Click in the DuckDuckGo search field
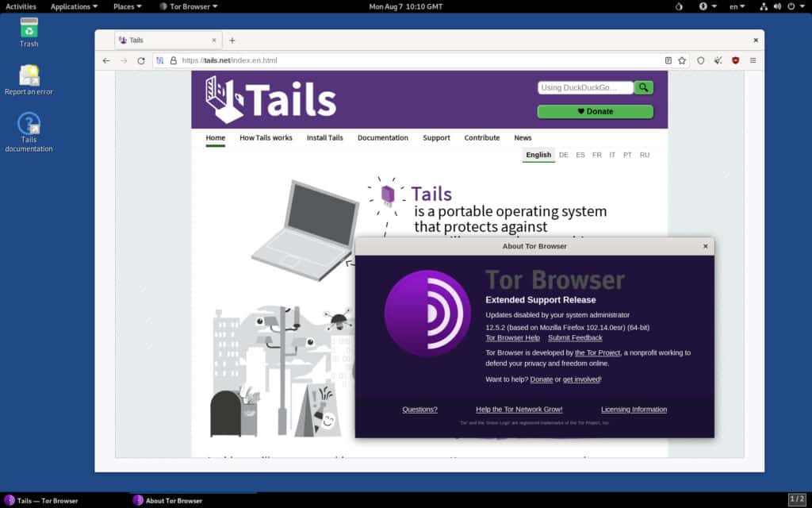Image resolution: width=812 pixels, height=508 pixels. (584, 87)
